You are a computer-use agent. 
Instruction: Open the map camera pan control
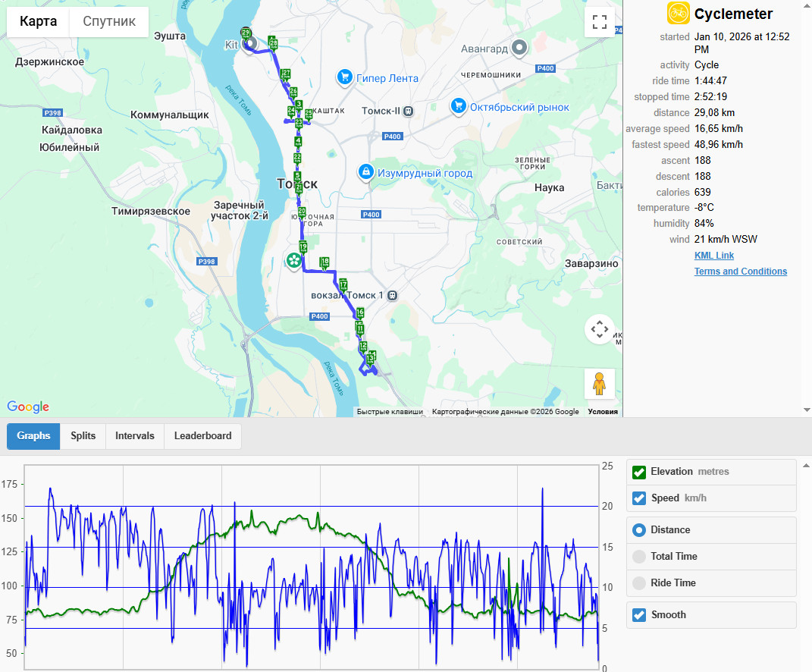(x=599, y=329)
